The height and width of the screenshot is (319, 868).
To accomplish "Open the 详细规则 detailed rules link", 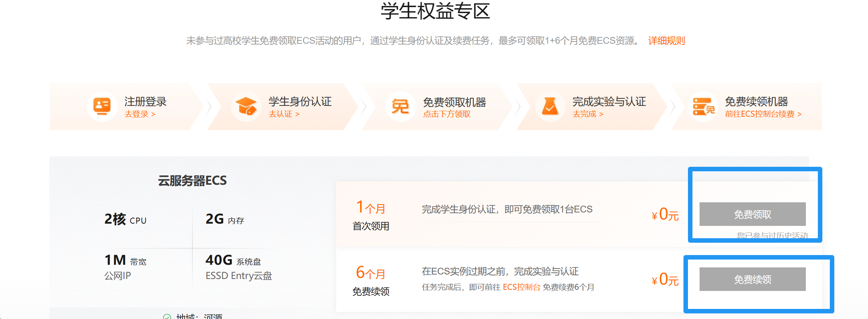I will pos(666,40).
